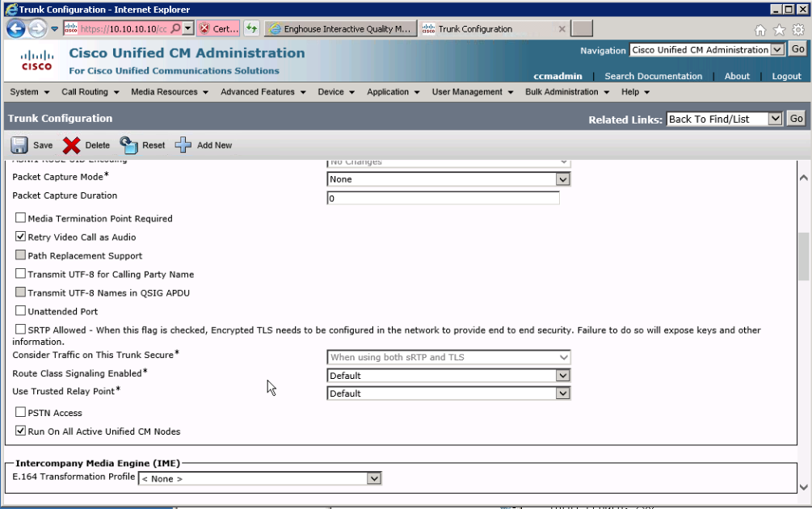Click the Search Documentation link
This screenshot has height=509, width=812.
[654, 76]
